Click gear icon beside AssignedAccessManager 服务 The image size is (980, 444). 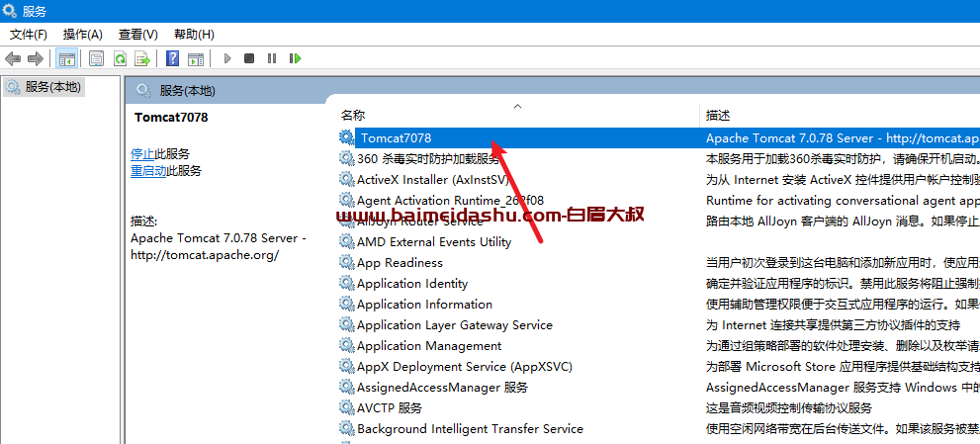pos(346,387)
